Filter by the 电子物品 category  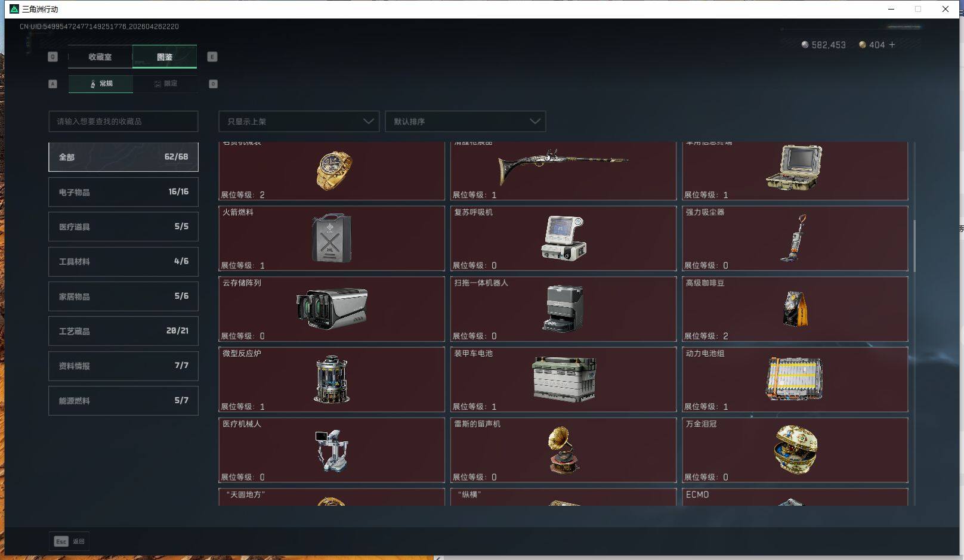coord(123,191)
